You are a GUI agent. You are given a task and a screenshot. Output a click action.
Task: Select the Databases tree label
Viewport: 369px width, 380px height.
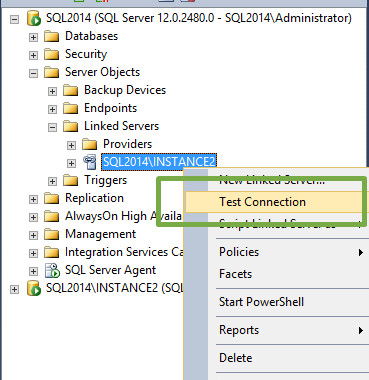(91, 36)
